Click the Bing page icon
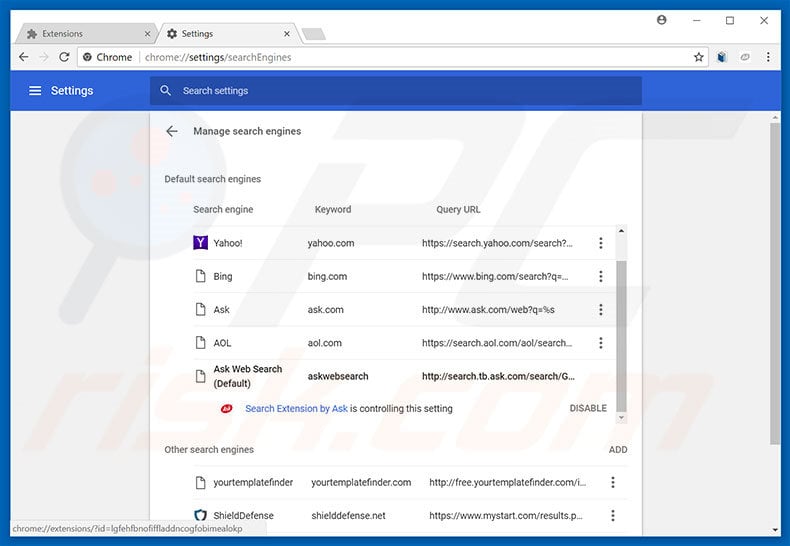Screen dimensions: 790x546 click(x=201, y=276)
